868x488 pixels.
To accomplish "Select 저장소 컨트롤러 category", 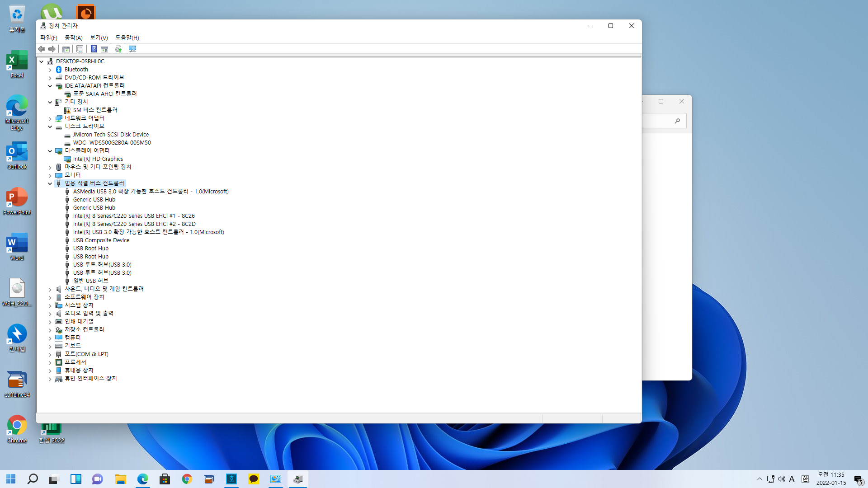I will [85, 330].
